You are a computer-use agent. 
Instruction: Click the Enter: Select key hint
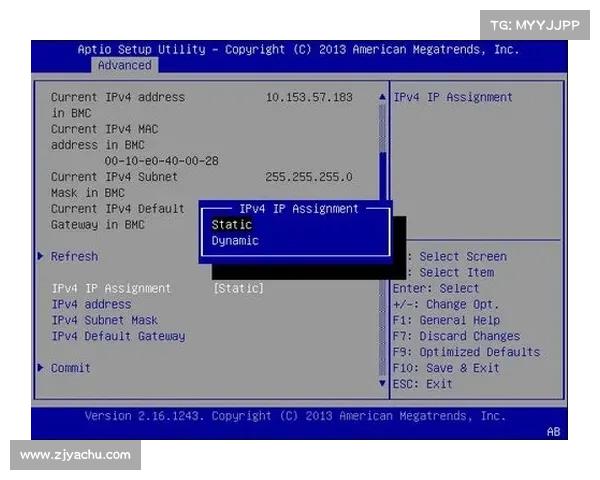[x=436, y=288]
